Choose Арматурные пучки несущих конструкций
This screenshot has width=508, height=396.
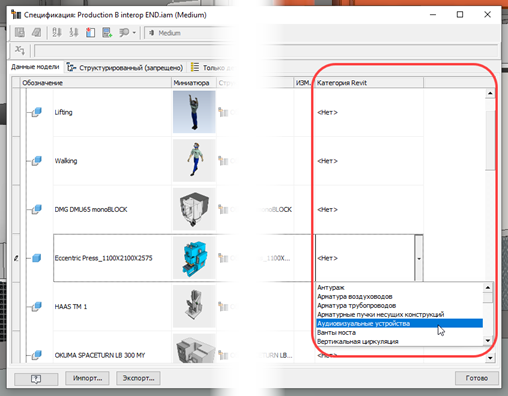[399, 314]
